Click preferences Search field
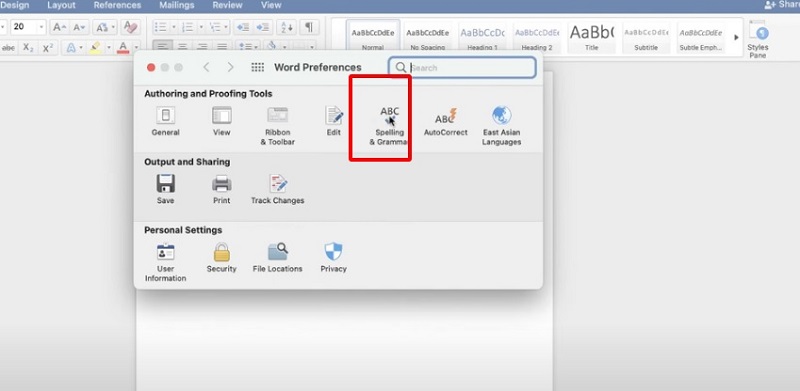The image size is (800, 391). [462, 67]
